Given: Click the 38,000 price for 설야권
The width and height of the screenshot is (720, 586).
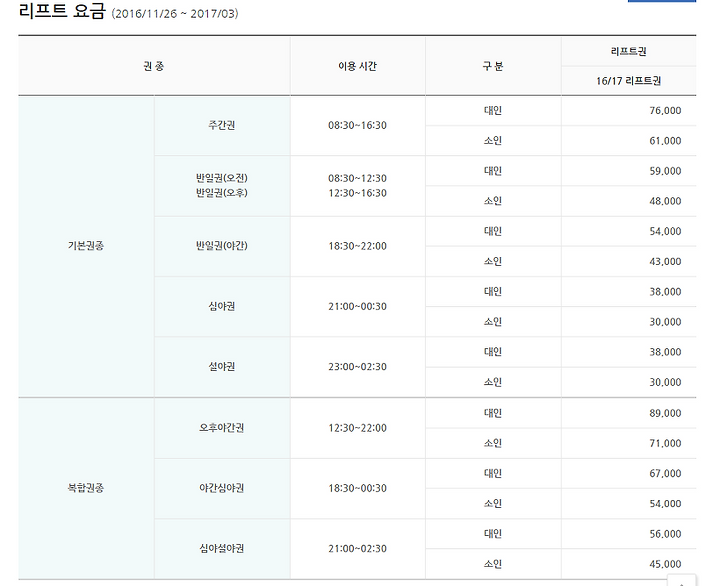Looking at the screenshot, I should coord(665,352).
